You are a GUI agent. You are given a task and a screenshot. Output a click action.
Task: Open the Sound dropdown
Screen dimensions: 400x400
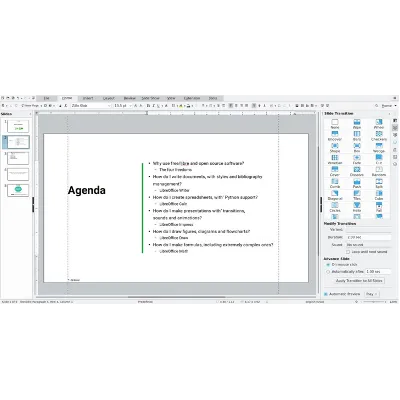click(x=368, y=245)
